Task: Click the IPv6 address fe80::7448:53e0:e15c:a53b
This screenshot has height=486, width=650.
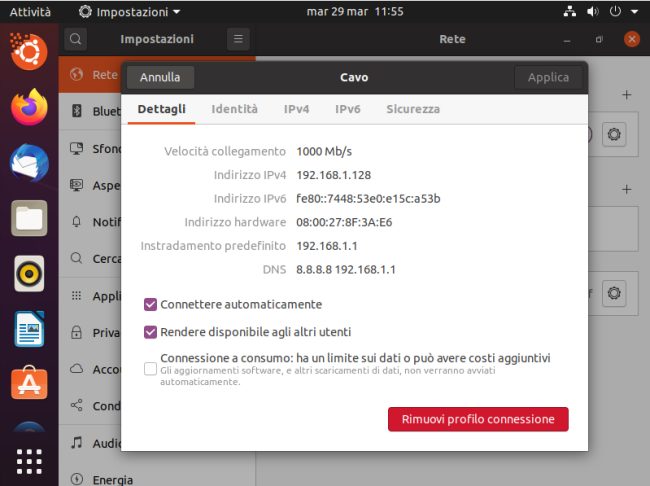Action: [368, 199]
